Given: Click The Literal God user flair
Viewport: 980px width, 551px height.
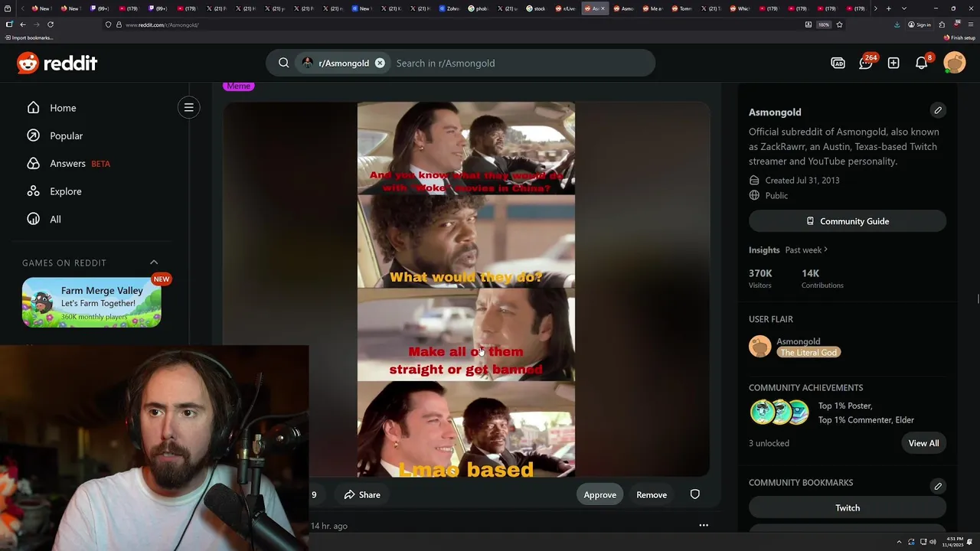Looking at the screenshot, I should click(808, 352).
